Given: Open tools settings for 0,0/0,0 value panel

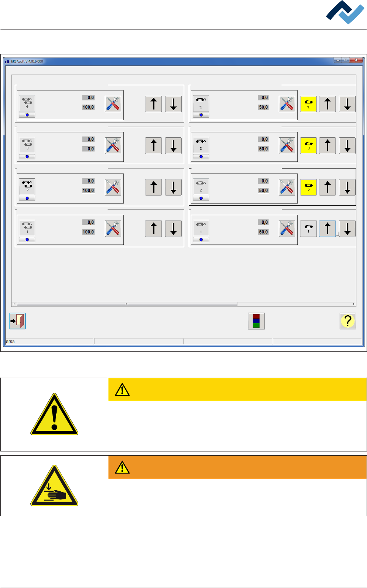Looking at the screenshot, I should 113,146.
